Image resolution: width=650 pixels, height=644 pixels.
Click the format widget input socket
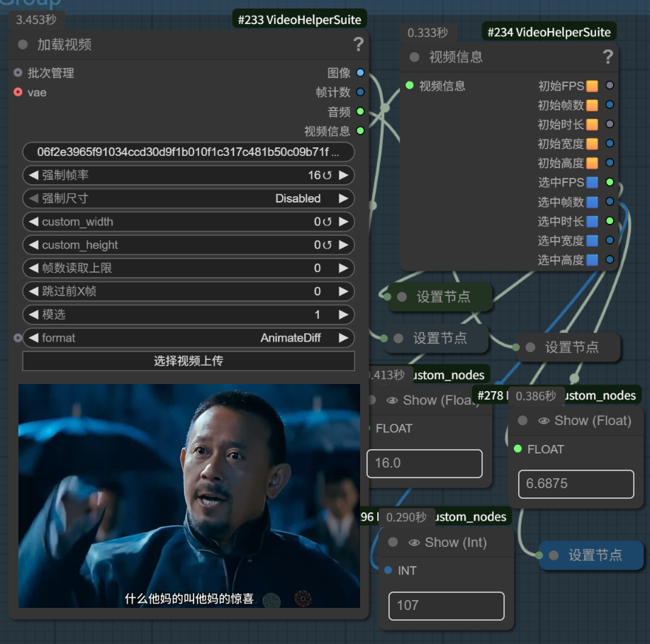[18, 338]
